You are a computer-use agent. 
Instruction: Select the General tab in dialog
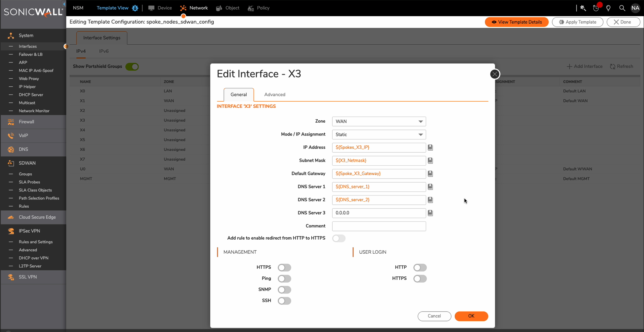(x=239, y=95)
